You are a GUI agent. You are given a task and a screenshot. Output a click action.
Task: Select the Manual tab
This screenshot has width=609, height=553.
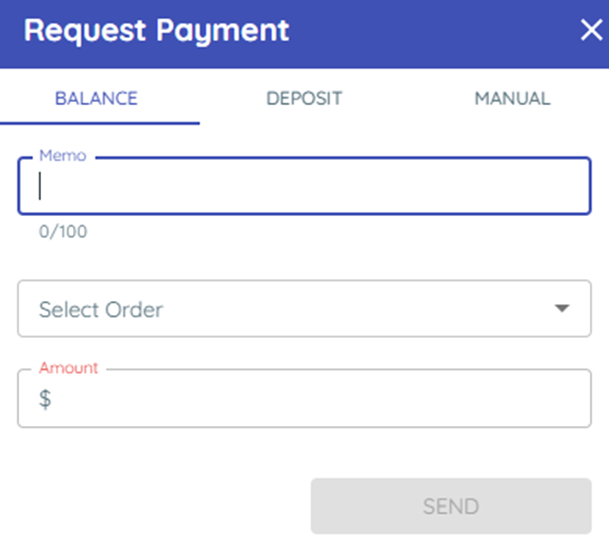(512, 98)
